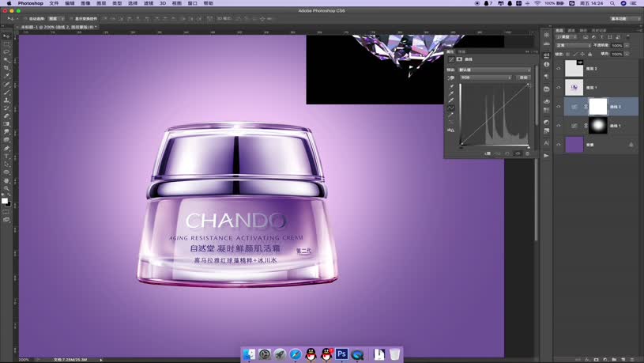Open Photoshop from the Dock
Screen dimensions: 644x363
click(x=341, y=354)
